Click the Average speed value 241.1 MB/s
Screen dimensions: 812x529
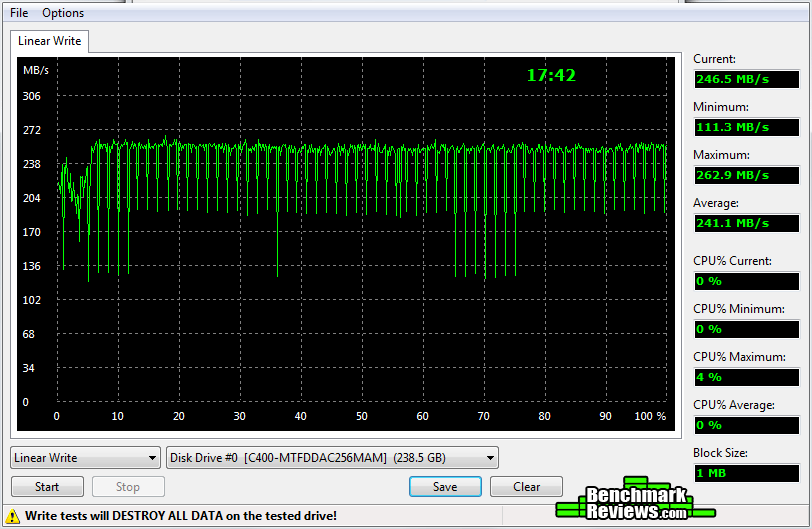[x=747, y=224]
